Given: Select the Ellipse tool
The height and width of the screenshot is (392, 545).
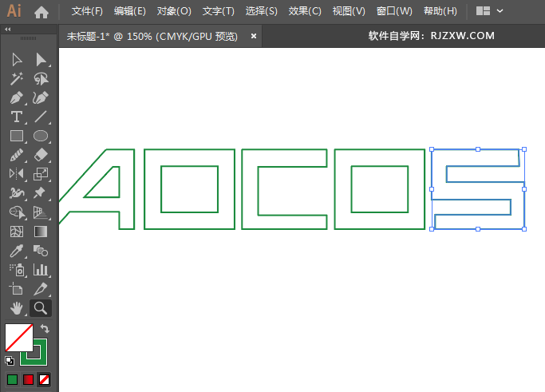Looking at the screenshot, I should (41, 136).
